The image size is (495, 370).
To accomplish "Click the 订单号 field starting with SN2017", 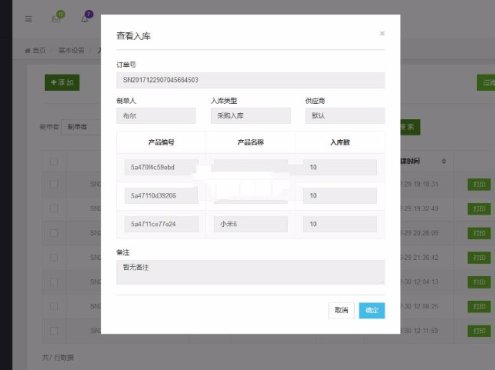I will click(250, 80).
